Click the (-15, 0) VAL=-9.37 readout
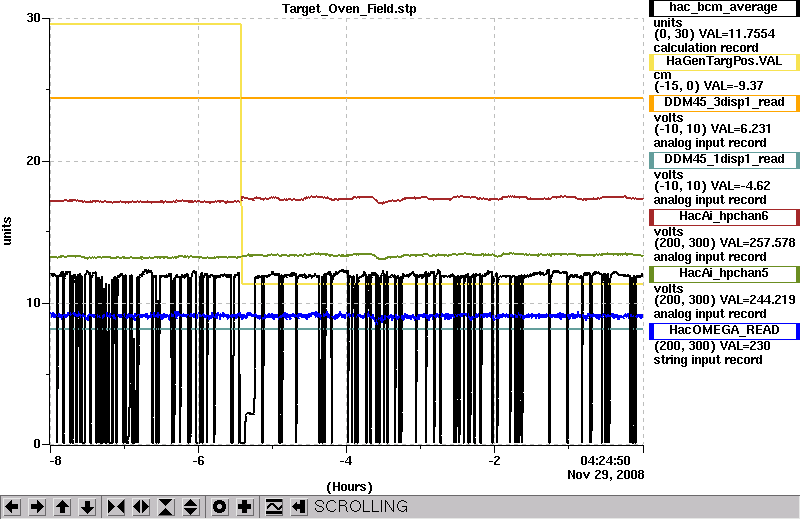 (x=709, y=86)
